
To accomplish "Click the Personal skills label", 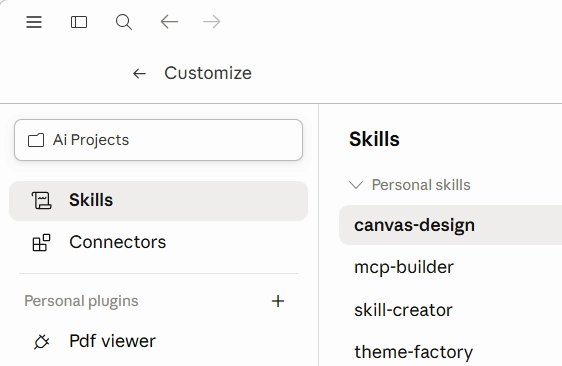I will pos(421,185).
